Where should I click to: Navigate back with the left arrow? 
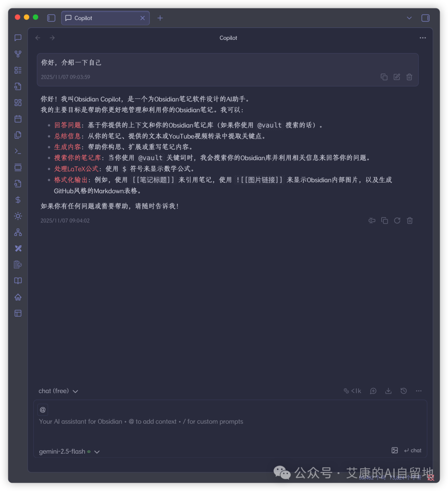(x=38, y=38)
